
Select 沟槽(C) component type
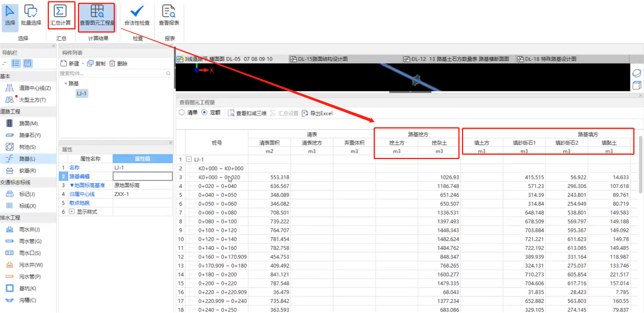(21, 300)
